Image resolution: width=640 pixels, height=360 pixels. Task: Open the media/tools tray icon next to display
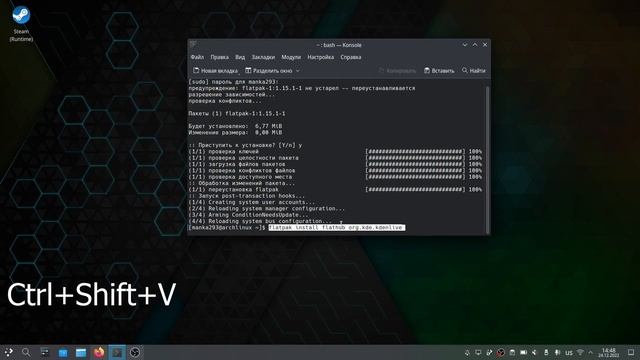pyautogui.click(x=489, y=352)
